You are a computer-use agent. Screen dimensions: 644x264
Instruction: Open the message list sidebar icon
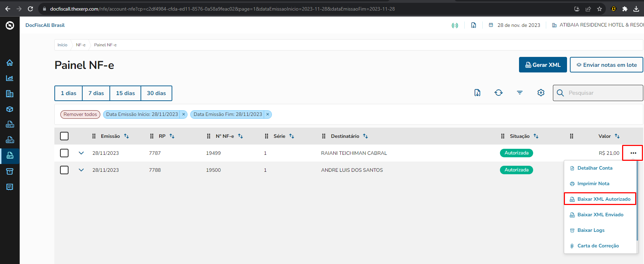coord(10,187)
